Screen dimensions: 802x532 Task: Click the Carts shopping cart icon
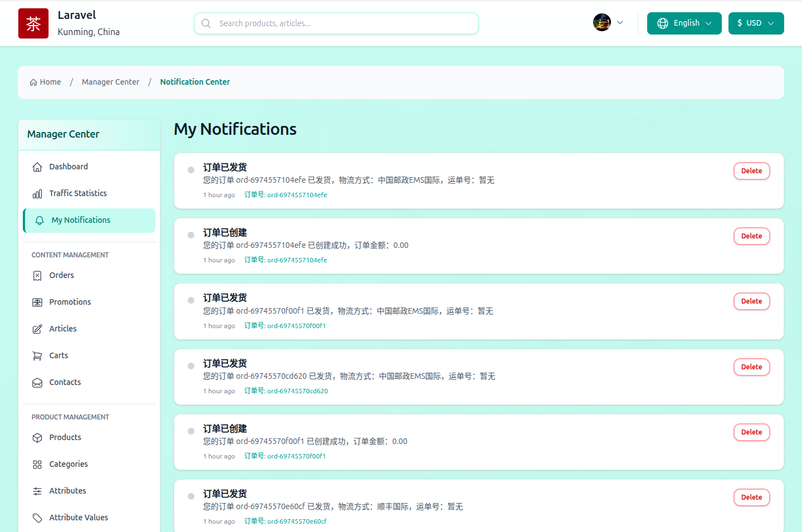click(x=37, y=356)
